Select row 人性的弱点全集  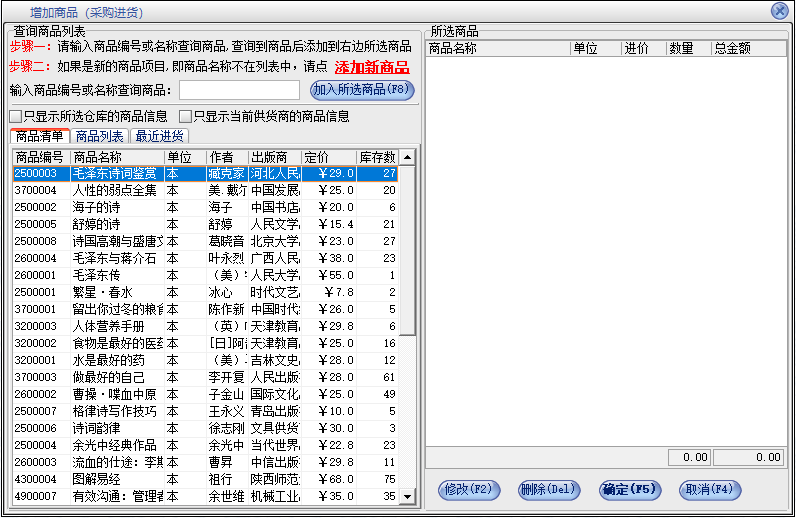tap(205, 190)
